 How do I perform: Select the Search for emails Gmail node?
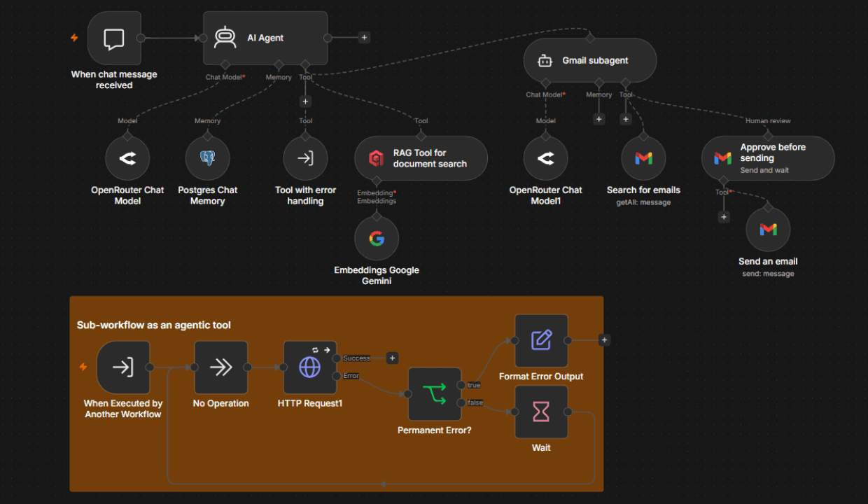pyautogui.click(x=643, y=158)
